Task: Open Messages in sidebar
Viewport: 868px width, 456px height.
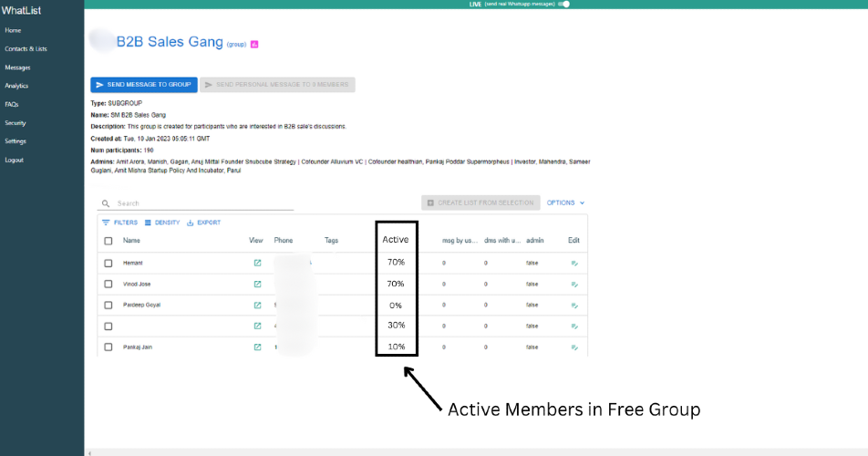Action: pyautogui.click(x=17, y=67)
